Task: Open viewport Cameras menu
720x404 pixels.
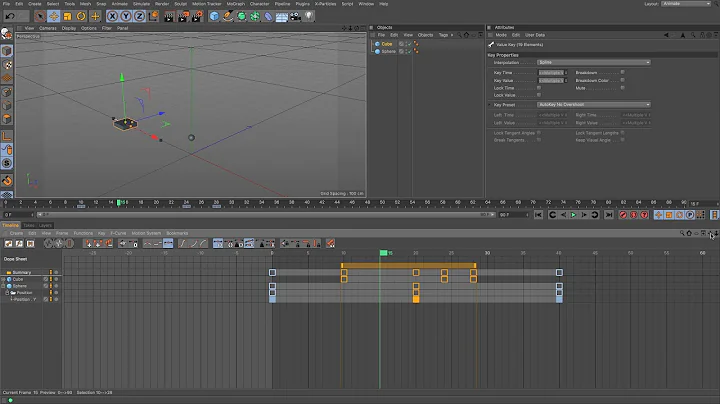Action: pyautogui.click(x=47, y=28)
